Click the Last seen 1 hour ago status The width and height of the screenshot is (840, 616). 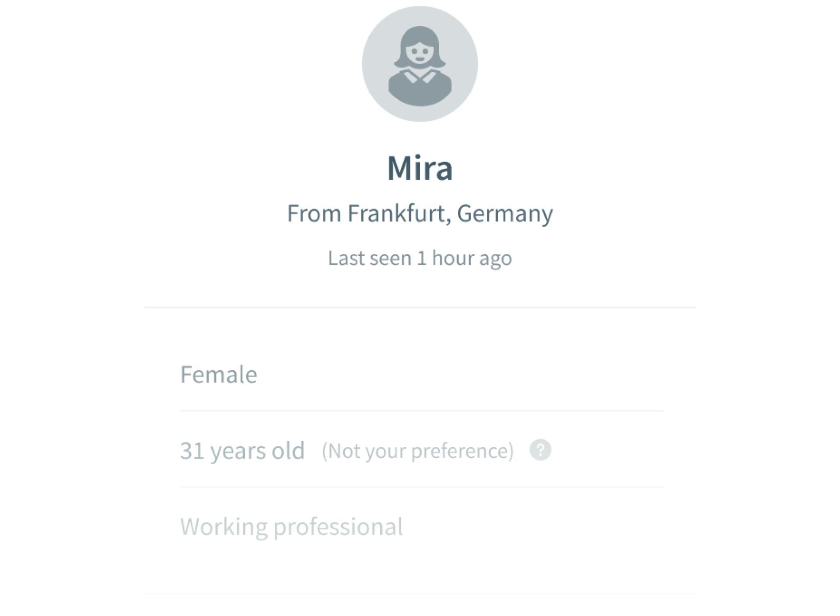click(420, 258)
